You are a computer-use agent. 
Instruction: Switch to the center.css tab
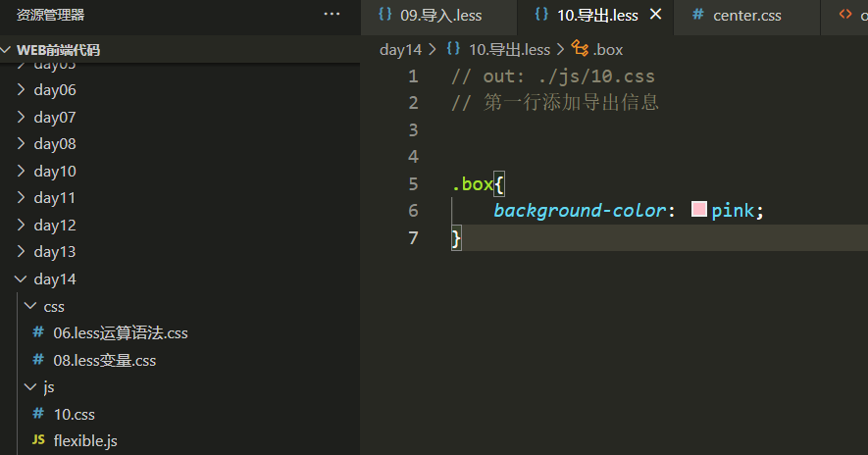[746, 16]
